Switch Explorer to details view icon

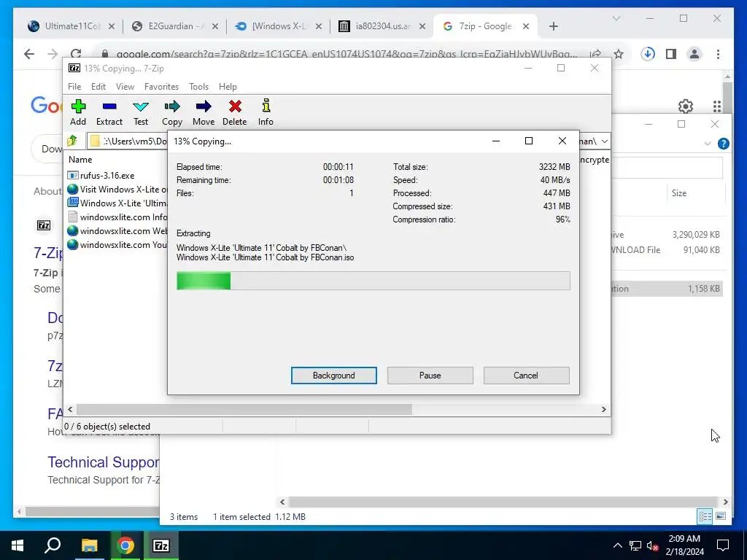pos(705,516)
